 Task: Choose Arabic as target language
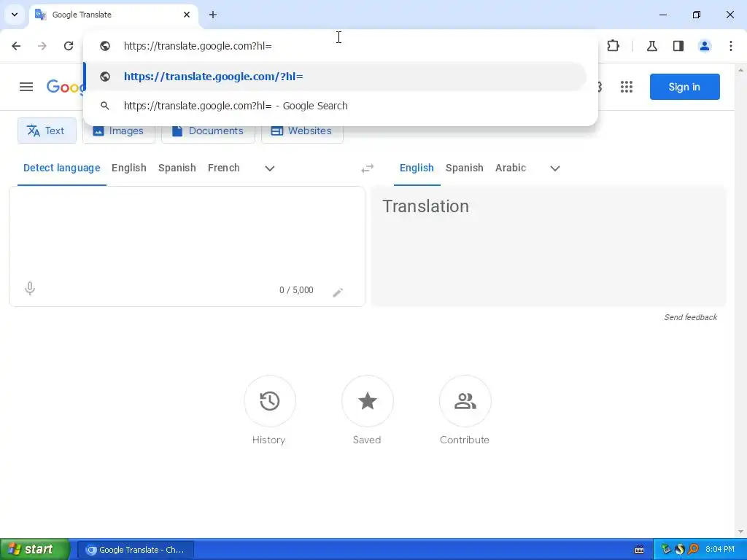click(510, 168)
